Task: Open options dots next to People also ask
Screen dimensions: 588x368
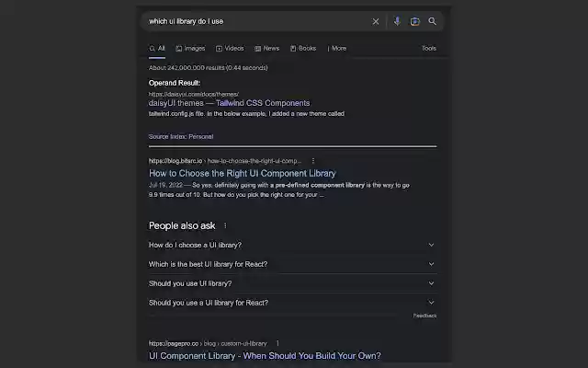Action: (225, 225)
